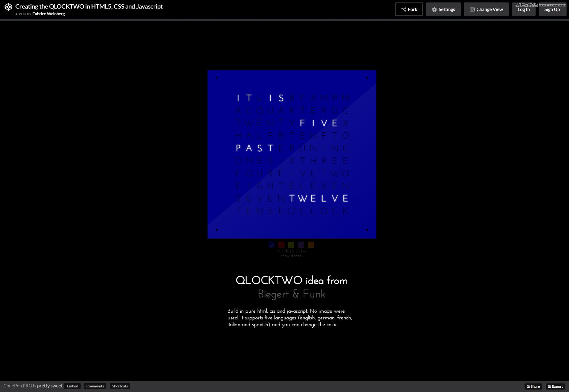Image resolution: width=569 pixels, height=392 pixels.
Task: Click the 'QLOCKTWO idea from' heading
Action: pyautogui.click(x=292, y=281)
